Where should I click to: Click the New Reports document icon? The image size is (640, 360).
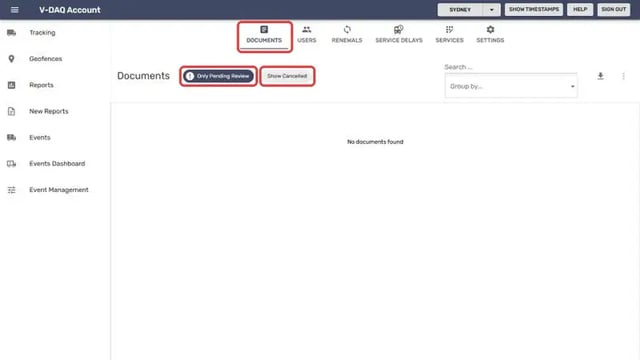[x=11, y=111]
